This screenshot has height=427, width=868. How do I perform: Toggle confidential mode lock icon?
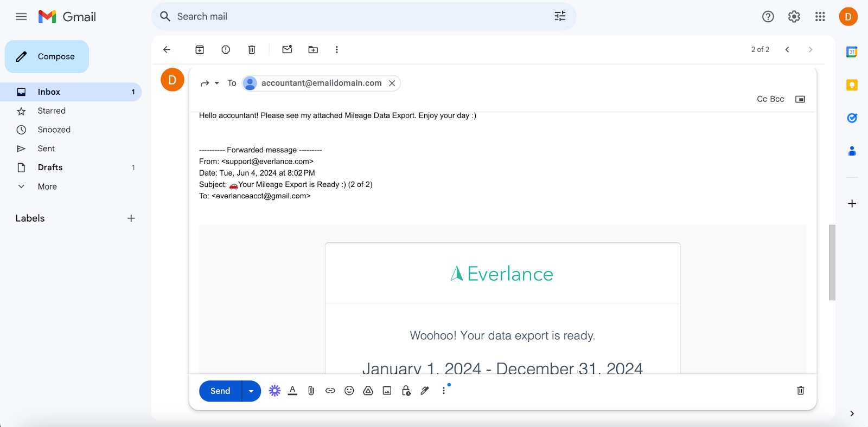[406, 391]
